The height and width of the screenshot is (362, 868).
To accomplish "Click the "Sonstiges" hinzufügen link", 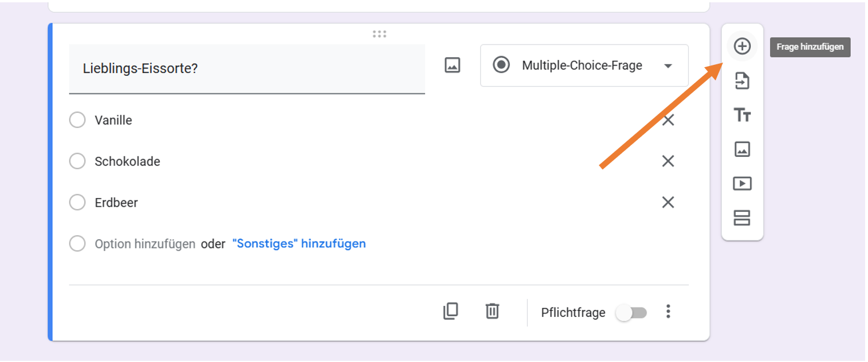I will (299, 244).
